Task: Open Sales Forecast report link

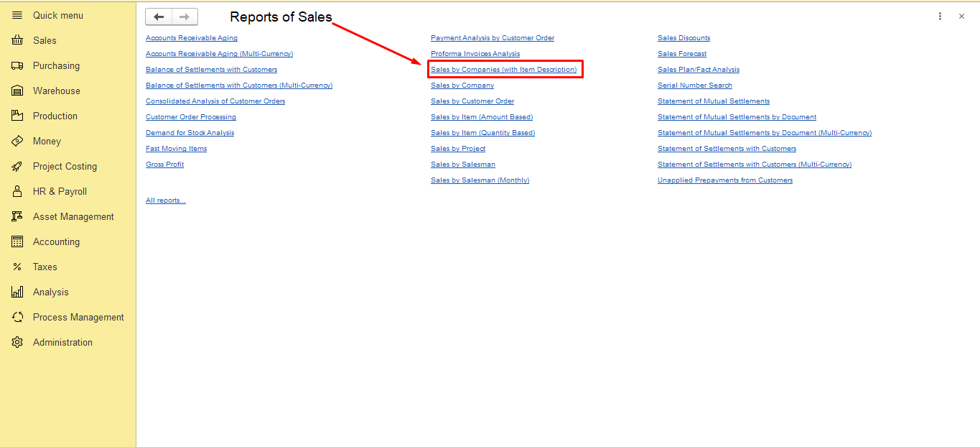Action: (x=681, y=54)
